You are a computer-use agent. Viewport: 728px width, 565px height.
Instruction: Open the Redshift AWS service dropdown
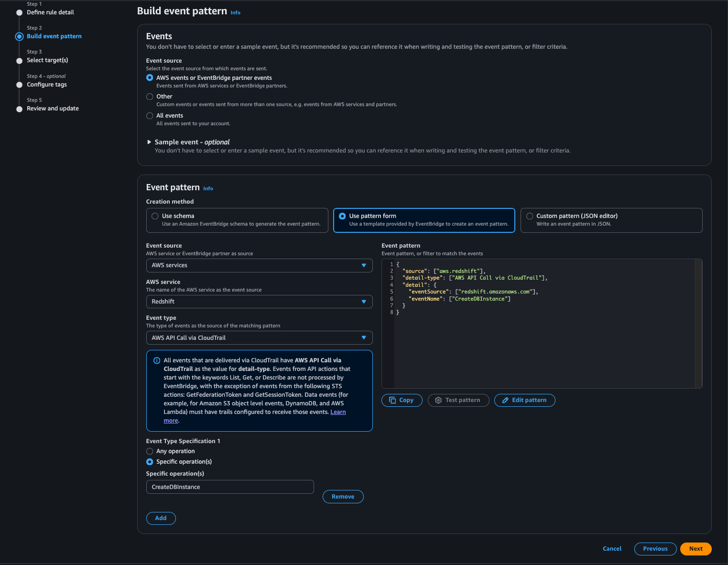[x=259, y=302]
